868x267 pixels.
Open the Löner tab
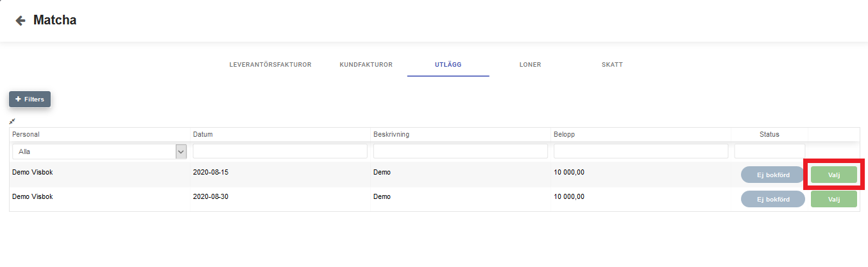click(x=530, y=65)
